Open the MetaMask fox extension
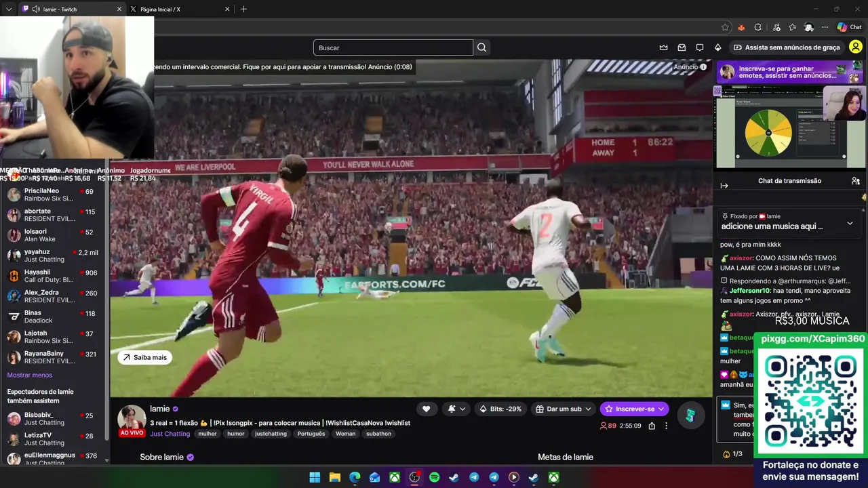The height and width of the screenshot is (488, 868). (741, 27)
